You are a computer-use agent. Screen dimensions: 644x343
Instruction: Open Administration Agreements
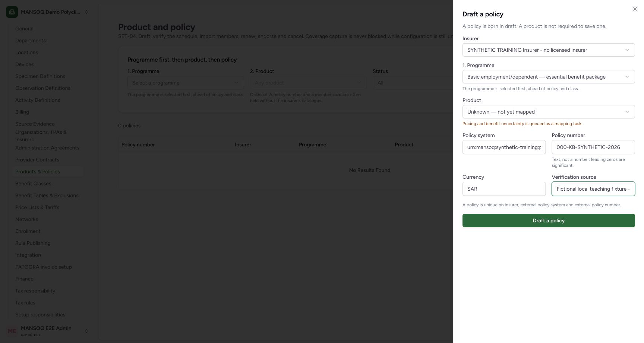pos(47,148)
